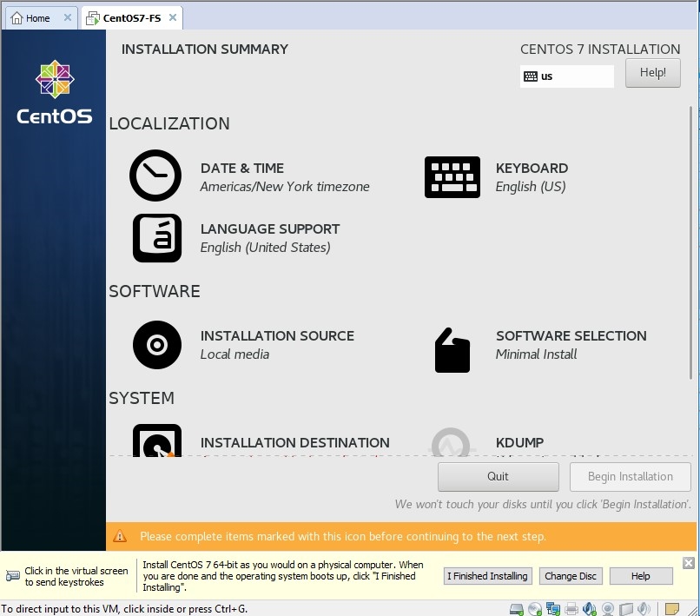Click the webcam device status icon
The image size is (700, 616).
[x=609, y=608]
